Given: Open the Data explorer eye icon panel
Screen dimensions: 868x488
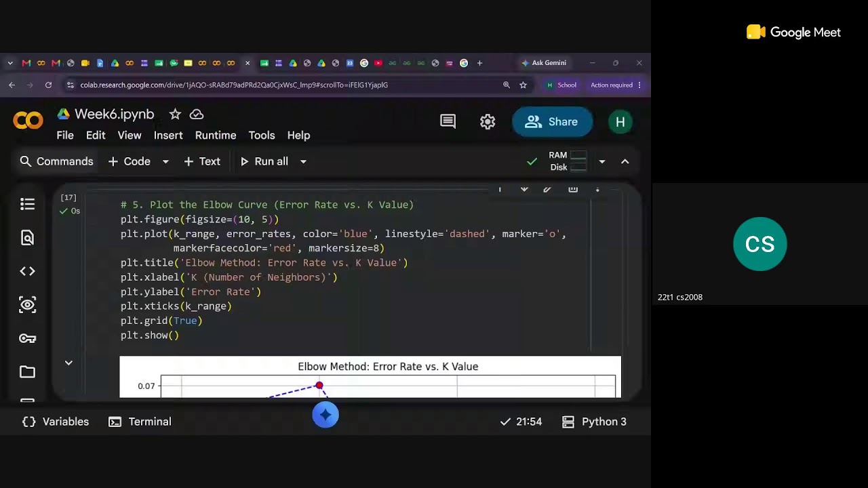Looking at the screenshot, I should coord(27,305).
